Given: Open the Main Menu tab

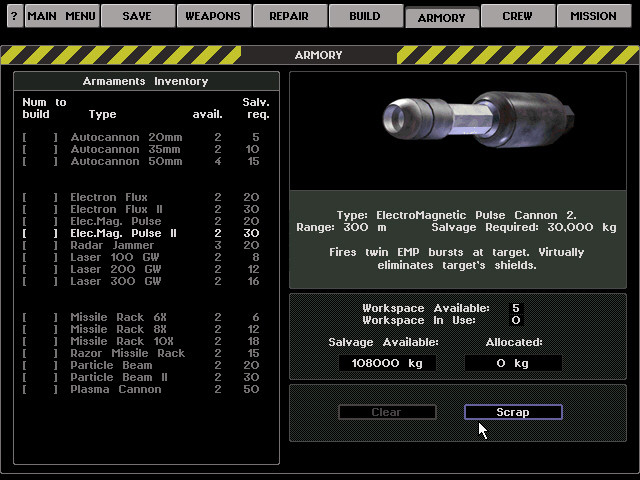Looking at the screenshot, I should pyautogui.click(x=61, y=16).
